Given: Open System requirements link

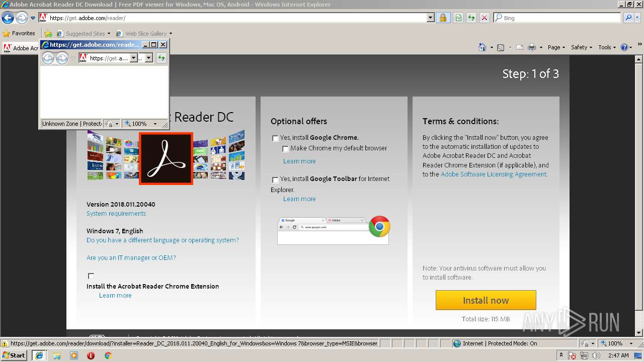Looking at the screenshot, I should 116,214.
